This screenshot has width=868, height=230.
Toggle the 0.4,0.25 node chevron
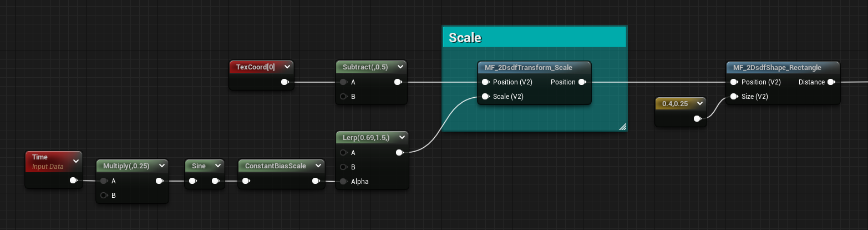tap(700, 103)
